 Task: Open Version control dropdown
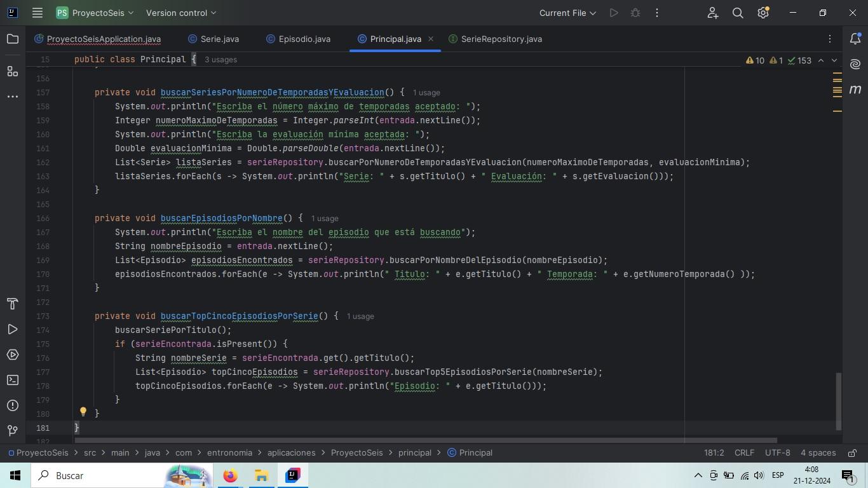pos(181,13)
